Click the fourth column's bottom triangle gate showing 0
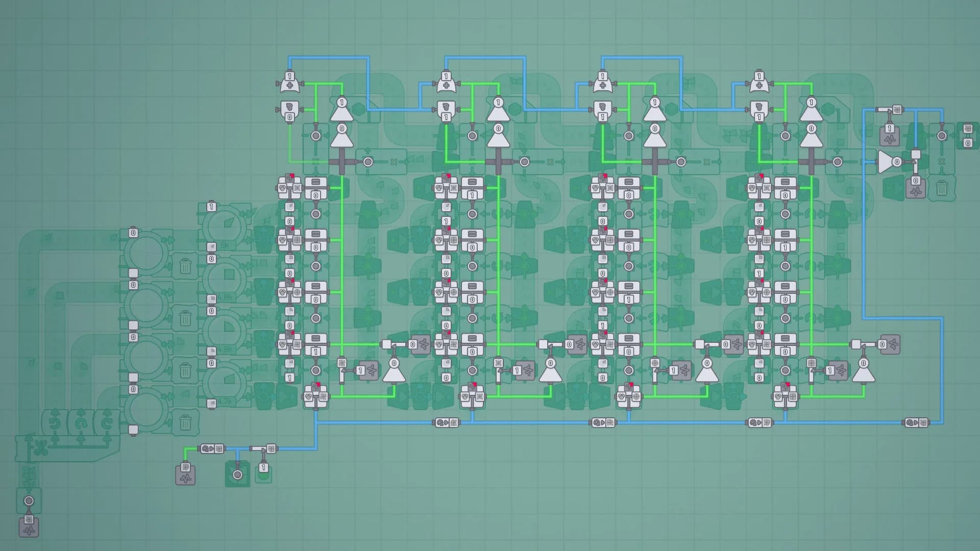Screen dimensions: 980x551 (863, 370)
